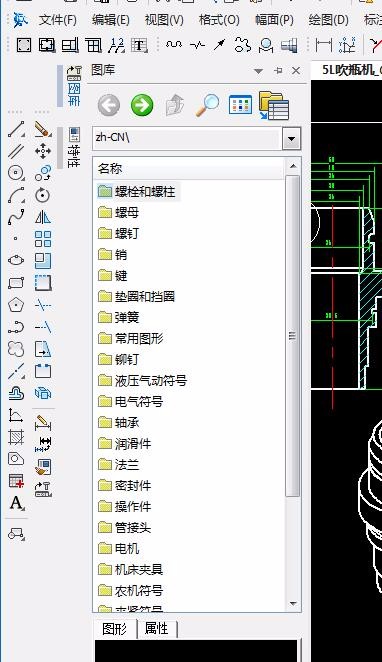Click the arrow leader toolbar icon
This screenshot has width=382, height=662.
coord(219,45)
